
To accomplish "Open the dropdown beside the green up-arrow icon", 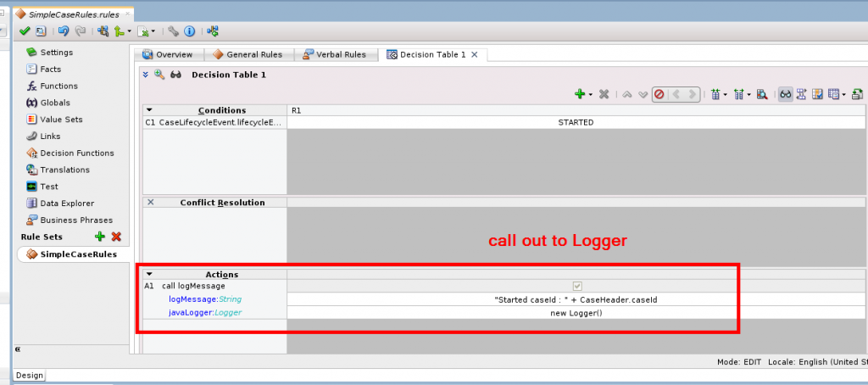I will coord(129,31).
